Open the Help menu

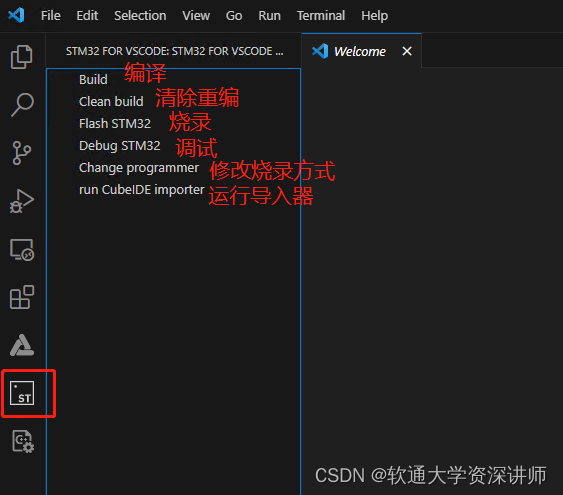[374, 15]
